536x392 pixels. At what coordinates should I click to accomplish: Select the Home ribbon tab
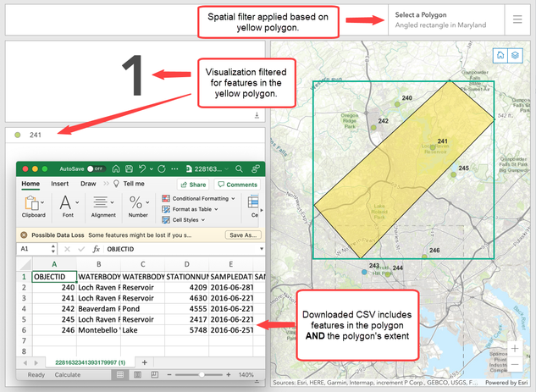(x=30, y=184)
